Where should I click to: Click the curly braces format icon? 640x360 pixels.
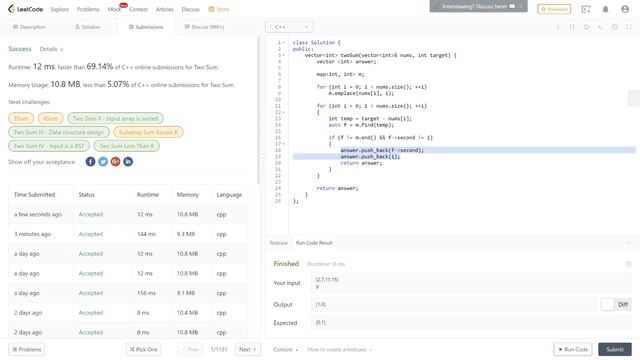click(572, 27)
